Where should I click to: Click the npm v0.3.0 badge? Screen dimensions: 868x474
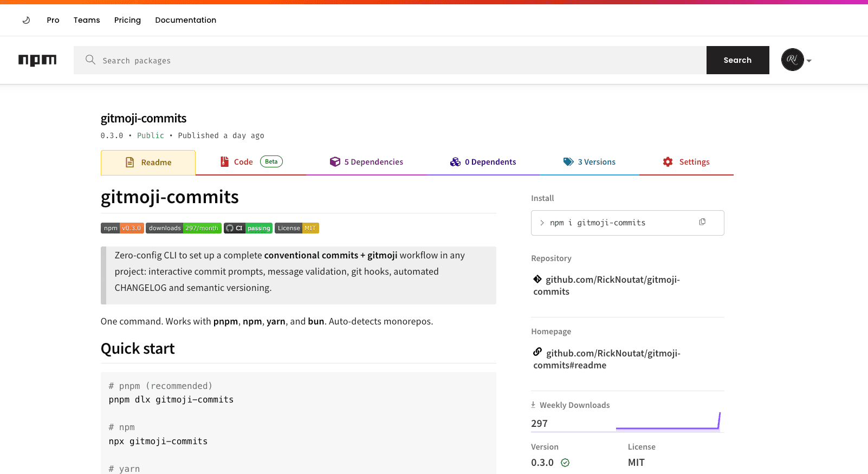click(x=122, y=228)
